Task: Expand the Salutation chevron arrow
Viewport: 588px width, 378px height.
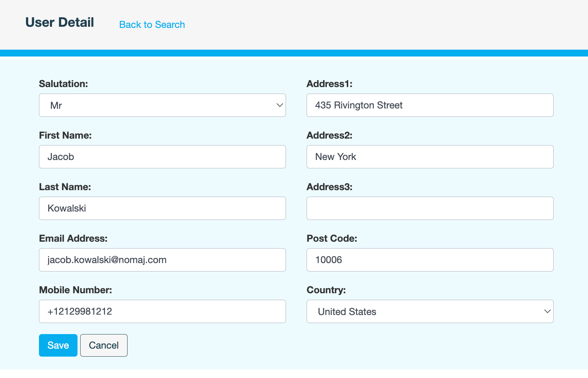Action: (x=278, y=105)
